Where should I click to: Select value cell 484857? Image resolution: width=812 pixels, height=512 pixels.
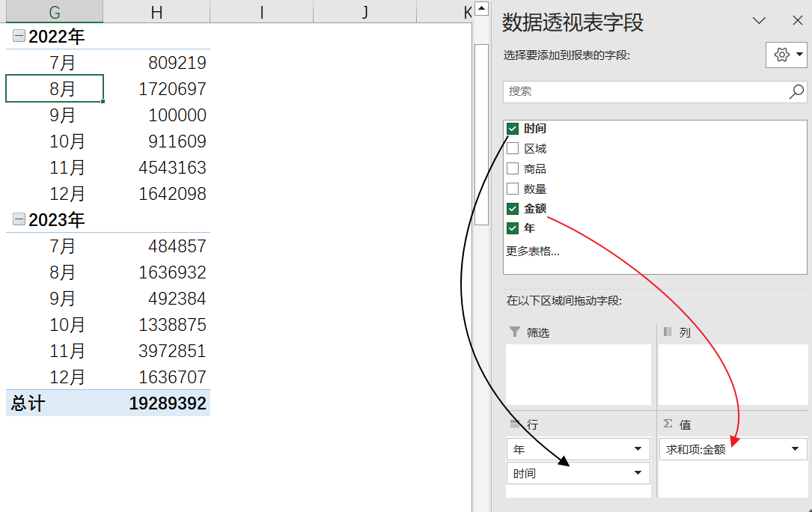click(157, 246)
